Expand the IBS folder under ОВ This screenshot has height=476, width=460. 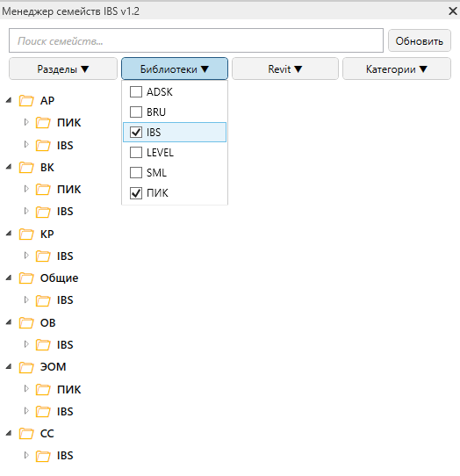tap(26, 344)
